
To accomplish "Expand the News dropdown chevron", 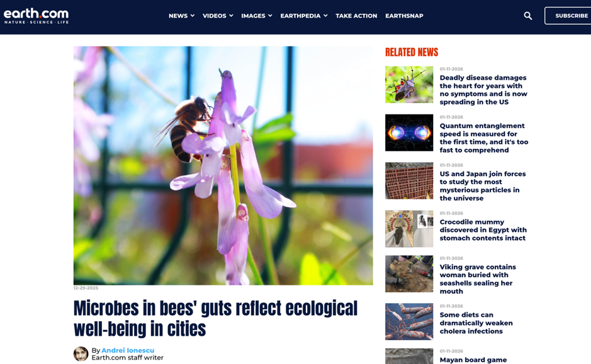I will pos(192,16).
